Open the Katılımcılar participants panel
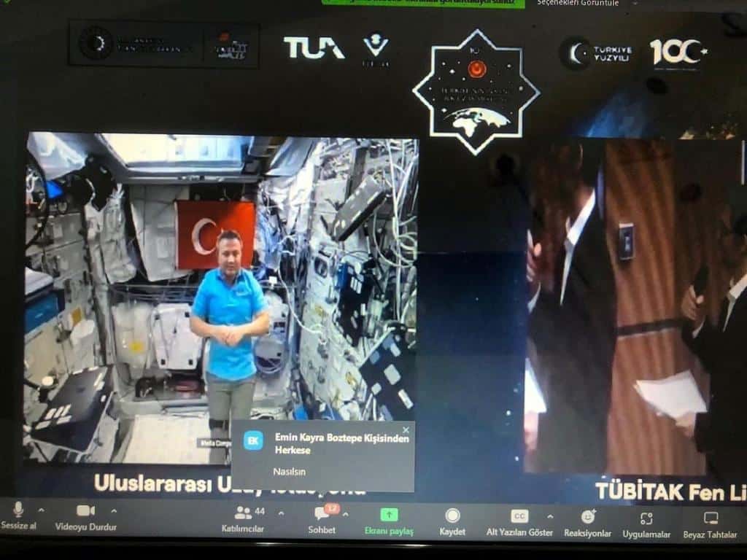The image size is (747, 560). [244, 513]
